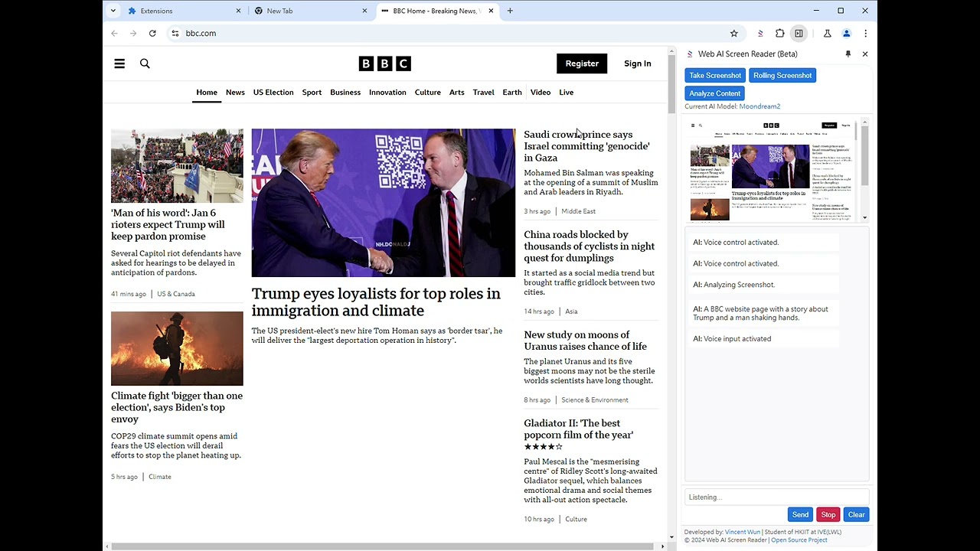The height and width of the screenshot is (551, 980).
Task: Open the Earth section
Action: pos(512,92)
